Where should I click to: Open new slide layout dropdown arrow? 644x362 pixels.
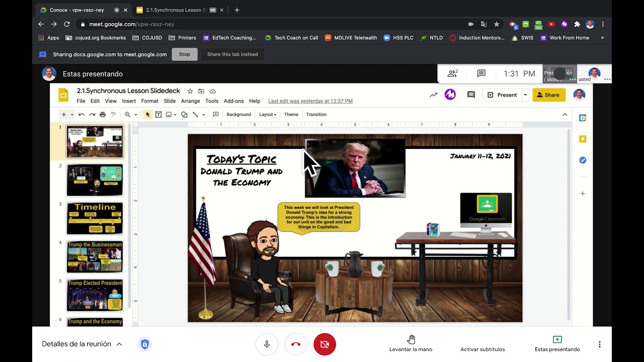point(72,115)
